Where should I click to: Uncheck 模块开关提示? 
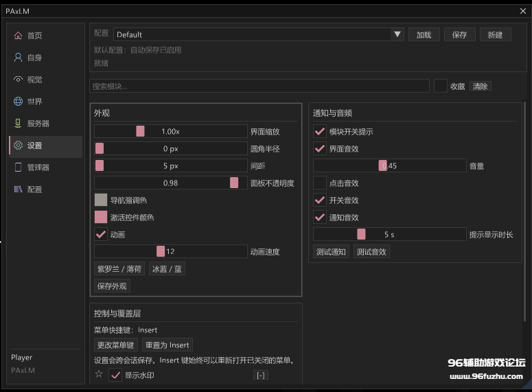320,131
